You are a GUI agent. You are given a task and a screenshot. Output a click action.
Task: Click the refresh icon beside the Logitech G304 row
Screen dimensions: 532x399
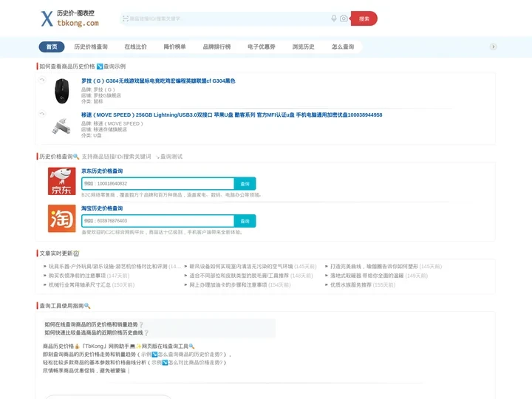42,80
